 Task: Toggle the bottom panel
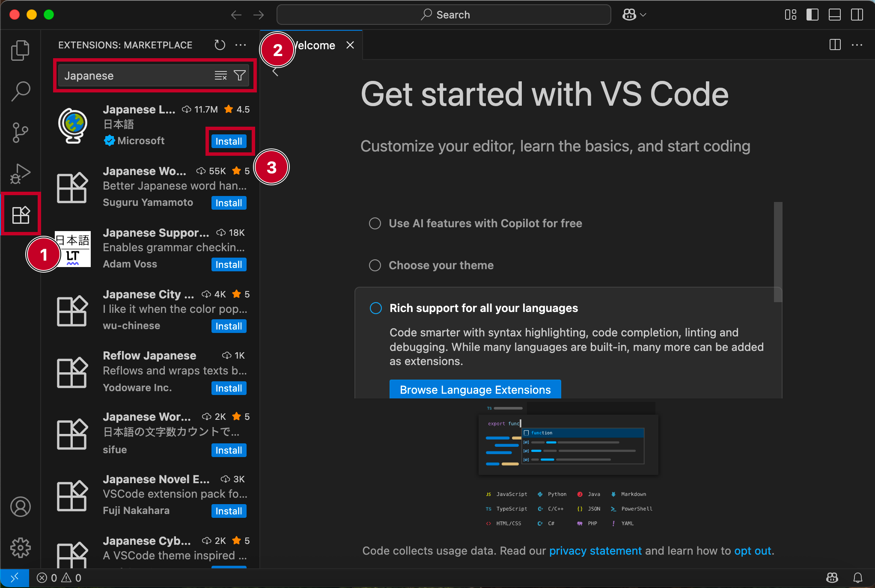click(835, 15)
